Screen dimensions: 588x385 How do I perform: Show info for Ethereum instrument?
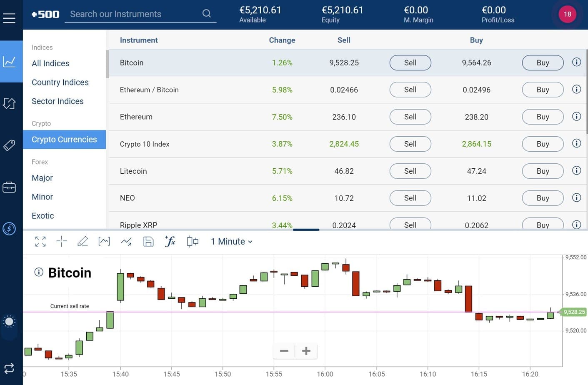tap(576, 116)
